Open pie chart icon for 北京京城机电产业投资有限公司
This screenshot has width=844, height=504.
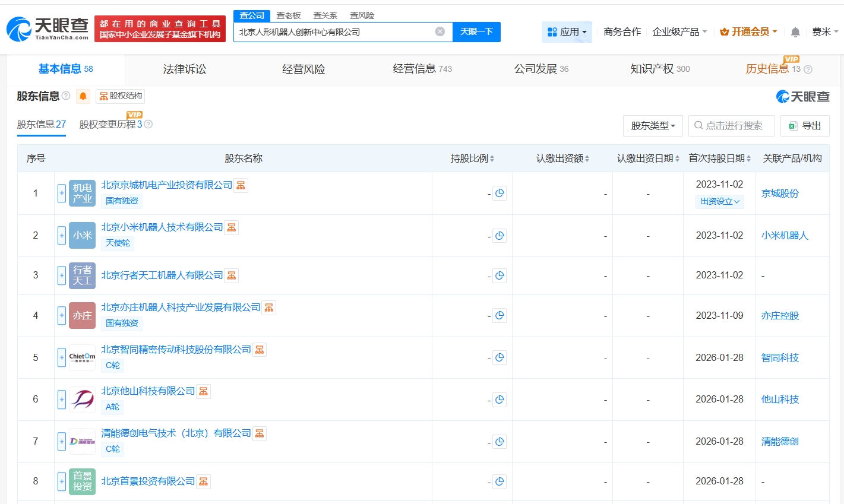point(500,193)
